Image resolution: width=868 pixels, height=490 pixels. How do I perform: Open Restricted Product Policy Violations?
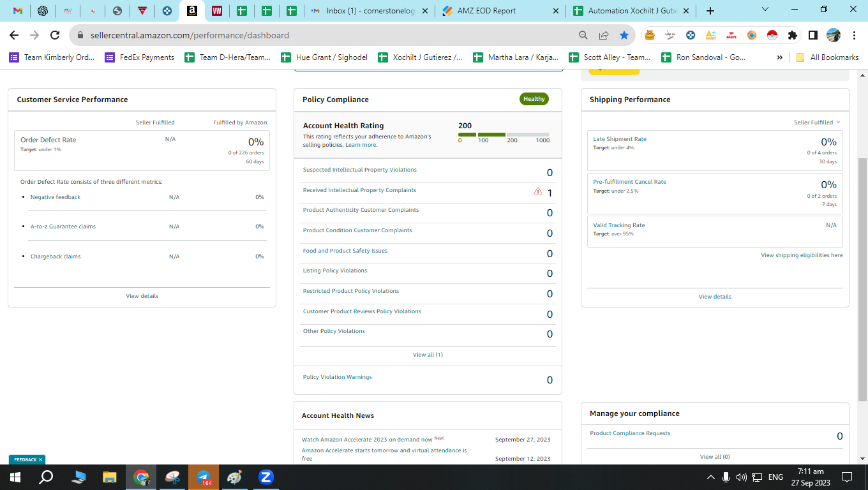coord(351,291)
